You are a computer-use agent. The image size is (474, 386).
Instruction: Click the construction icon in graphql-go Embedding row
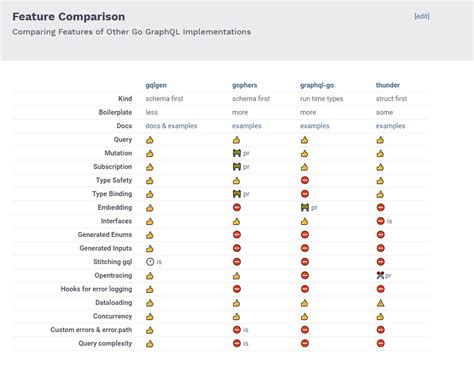point(305,208)
